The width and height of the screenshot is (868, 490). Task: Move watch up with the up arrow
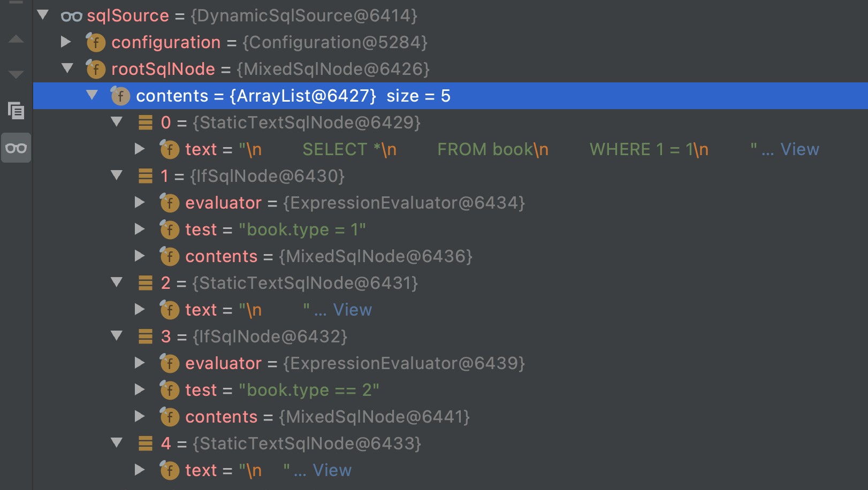16,39
